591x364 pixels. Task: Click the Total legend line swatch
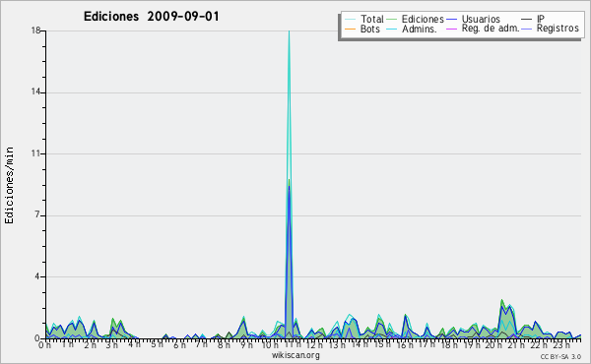[x=350, y=20]
